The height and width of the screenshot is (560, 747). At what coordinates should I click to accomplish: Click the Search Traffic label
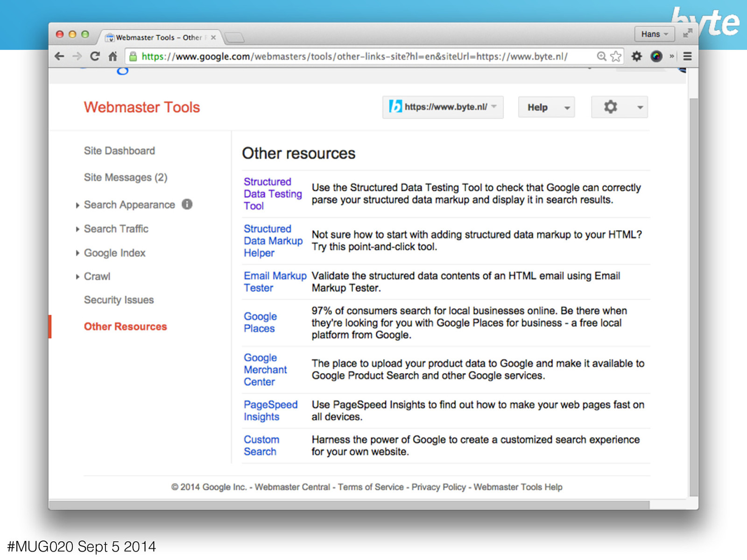[116, 229]
